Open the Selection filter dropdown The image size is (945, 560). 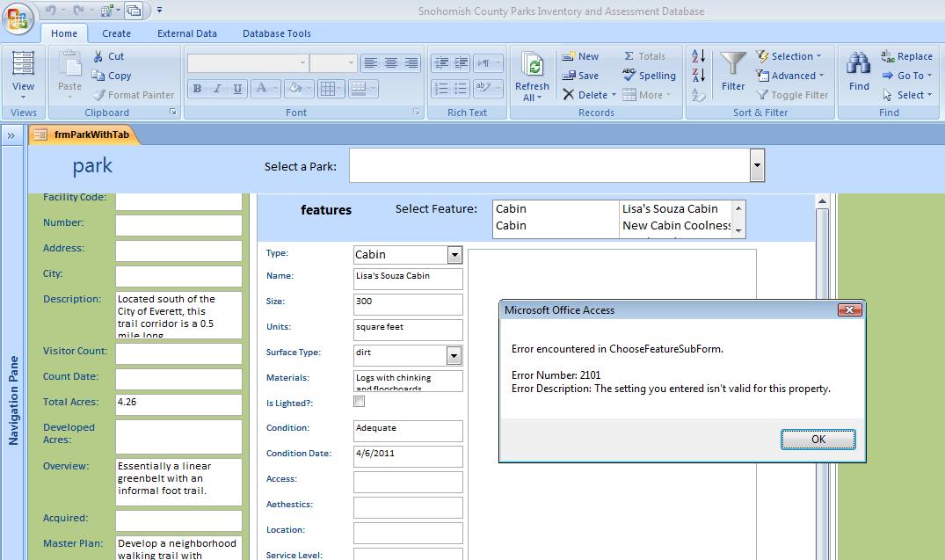(x=789, y=56)
